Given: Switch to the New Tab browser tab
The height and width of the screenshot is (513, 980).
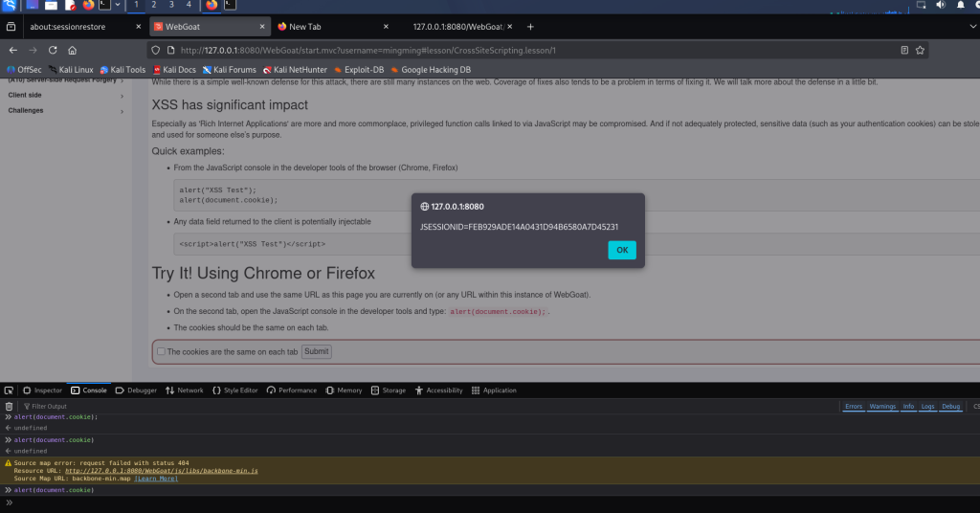Looking at the screenshot, I should tap(332, 27).
